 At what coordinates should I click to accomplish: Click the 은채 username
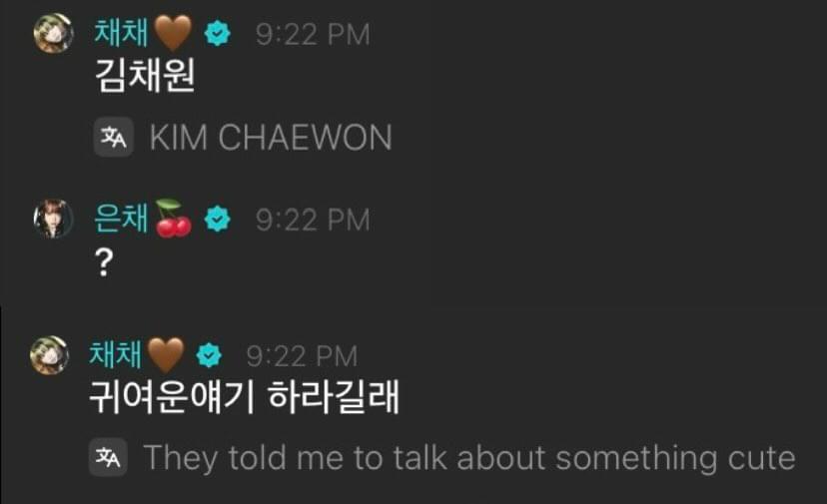click(121, 218)
